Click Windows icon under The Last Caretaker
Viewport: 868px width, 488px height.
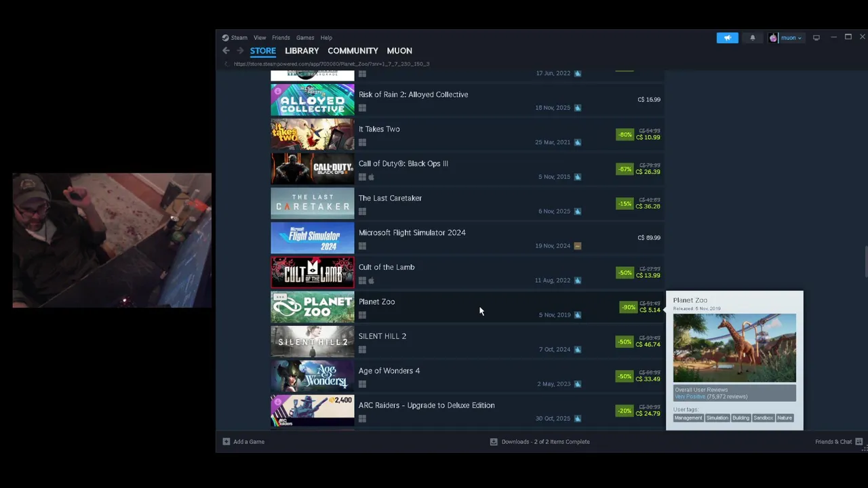(362, 211)
